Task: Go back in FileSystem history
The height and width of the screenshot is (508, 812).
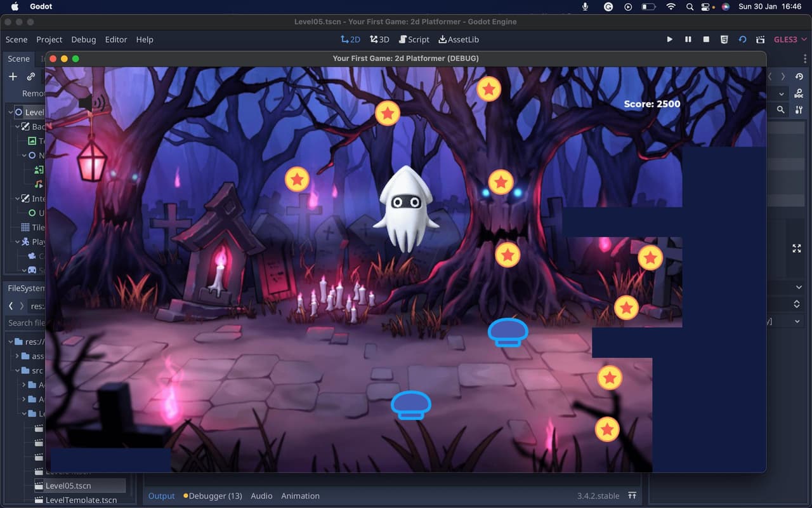Action: pyautogui.click(x=11, y=306)
